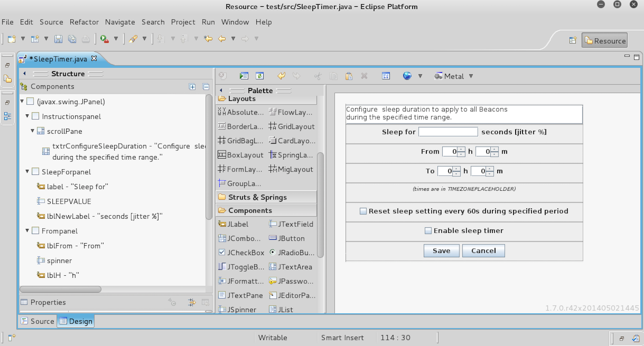644x346 pixels.
Task: Collapse the javax.swing.JPanel root node
Action: point(22,102)
